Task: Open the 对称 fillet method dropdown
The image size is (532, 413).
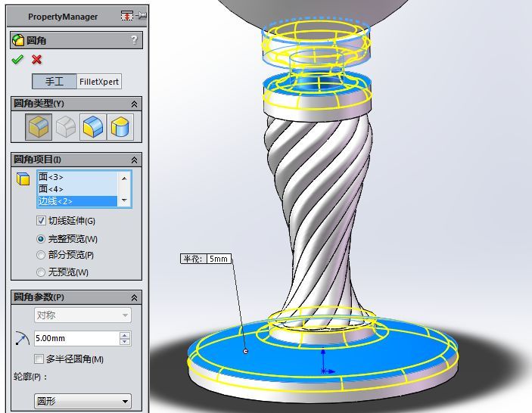Action: (82, 315)
